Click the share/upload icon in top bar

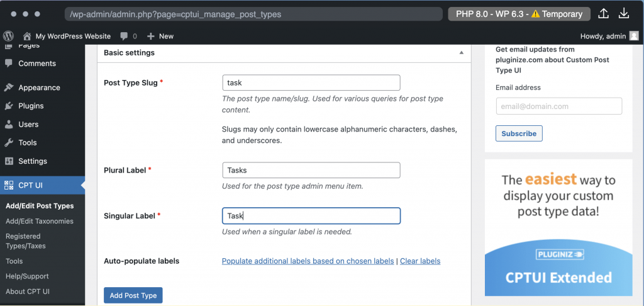(603, 14)
